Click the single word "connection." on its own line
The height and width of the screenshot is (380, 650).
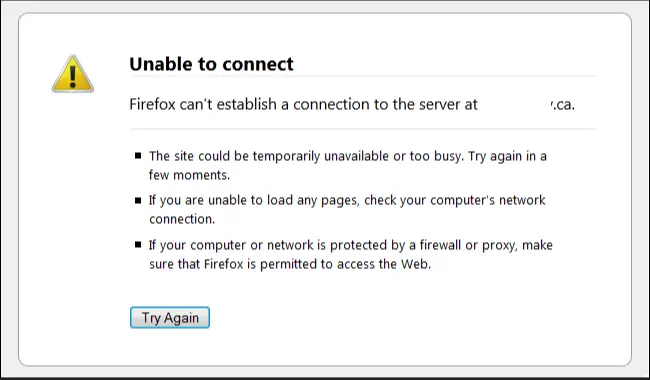pos(182,219)
